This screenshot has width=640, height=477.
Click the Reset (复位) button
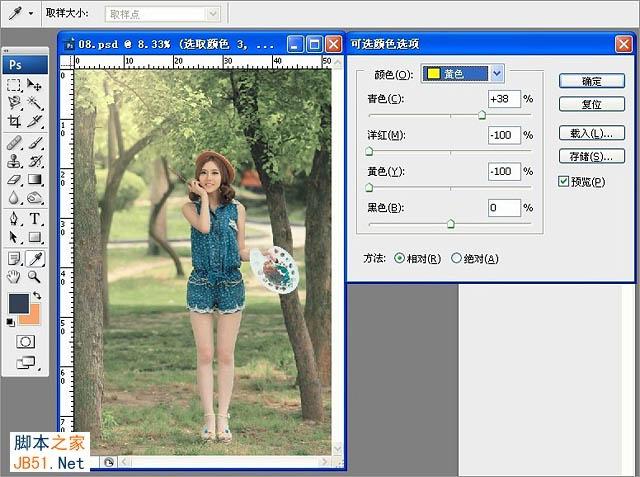coord(591,104)
